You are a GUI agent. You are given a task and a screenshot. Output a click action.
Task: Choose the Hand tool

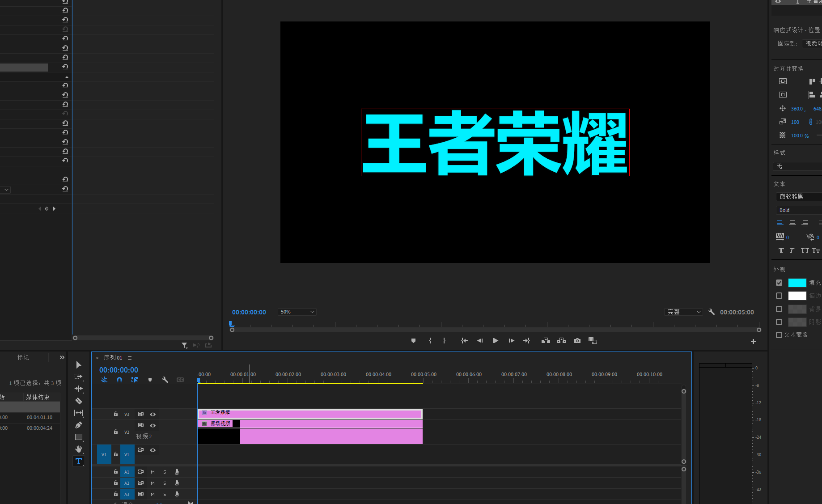click(79, 449)
